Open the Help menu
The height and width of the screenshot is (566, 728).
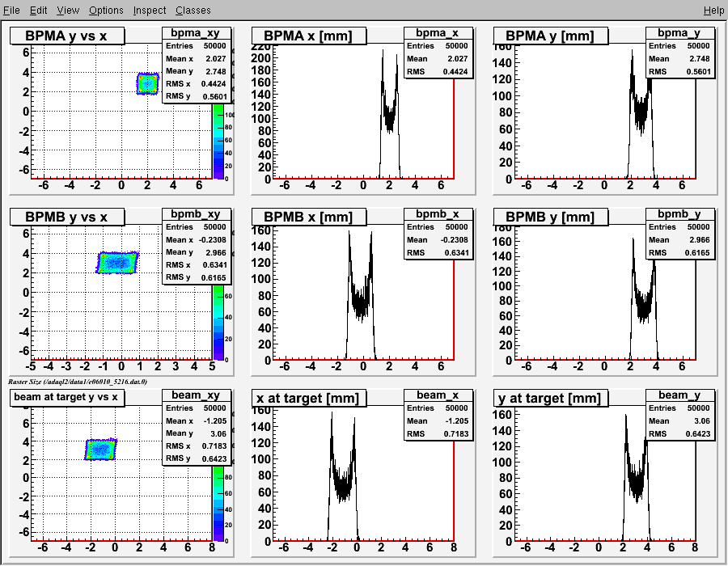pyautogui.click(x=713, y=11)
